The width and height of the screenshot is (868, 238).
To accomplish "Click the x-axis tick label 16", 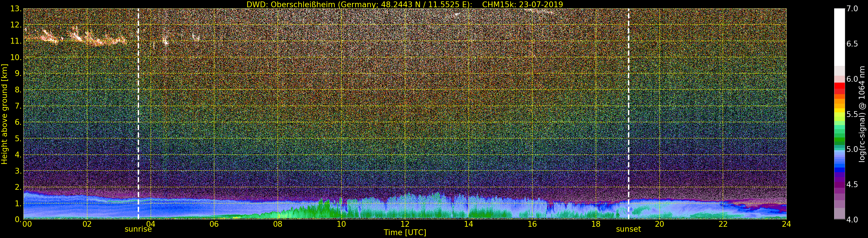I will click(x=532, y=224).
